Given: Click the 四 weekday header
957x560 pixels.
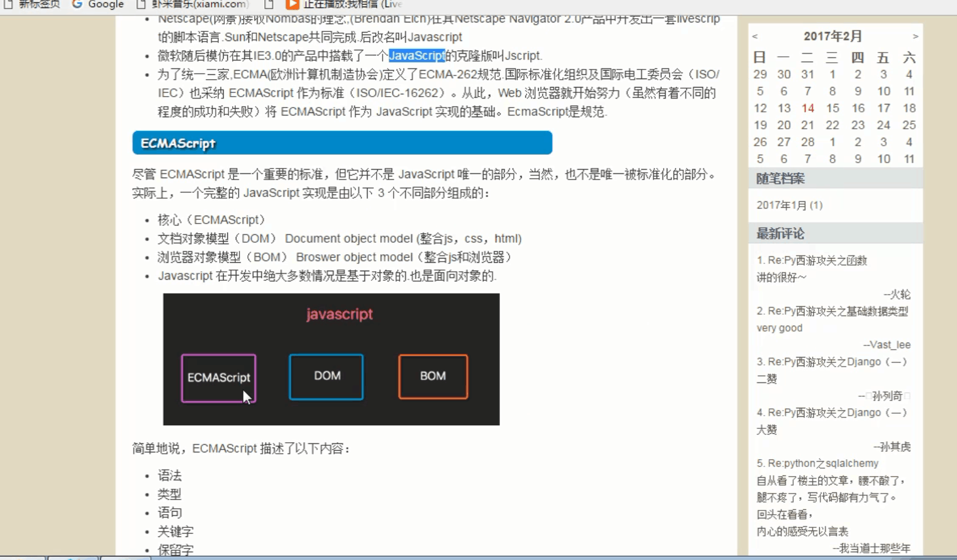Looking at the screenshot, I should click(x=857, y=57).
